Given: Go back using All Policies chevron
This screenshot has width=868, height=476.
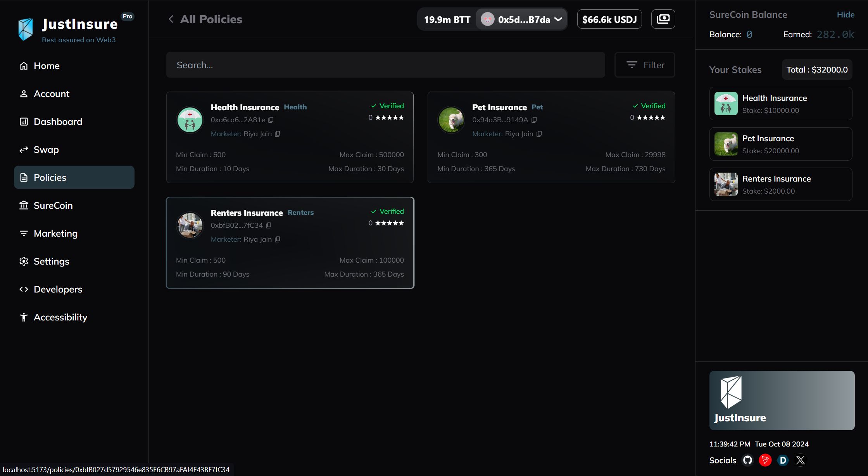Looking at the screenshot, I should (x=171, y=19).
